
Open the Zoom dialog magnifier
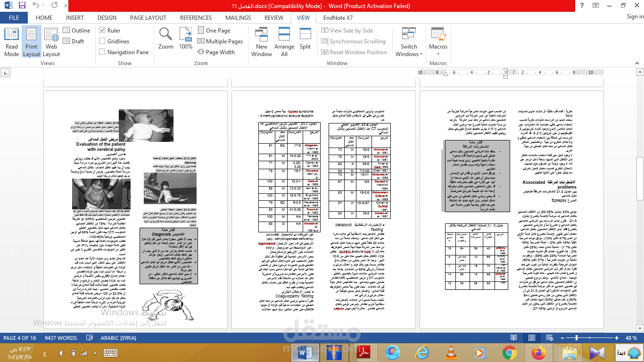pyautogui.click(x=166, y=39)
